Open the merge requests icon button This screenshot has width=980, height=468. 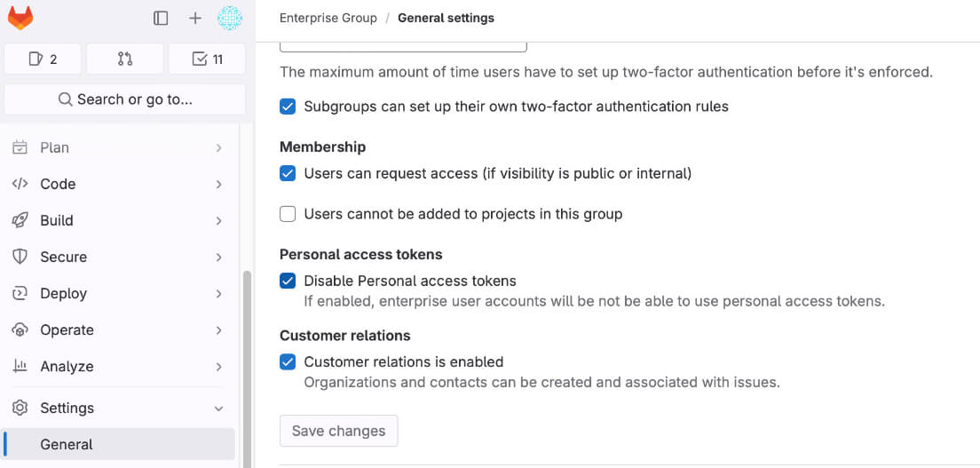tap(125, 59)
